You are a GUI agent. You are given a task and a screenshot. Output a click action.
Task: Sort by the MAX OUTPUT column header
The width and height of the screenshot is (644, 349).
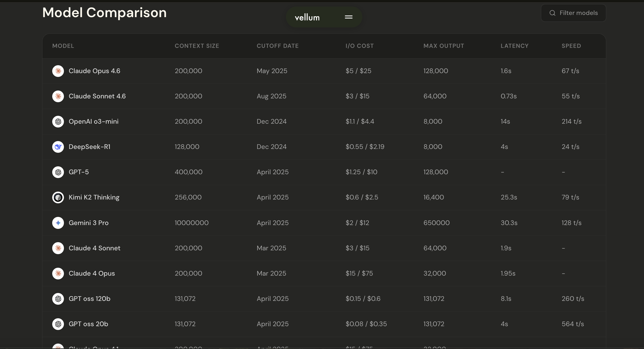444,46
